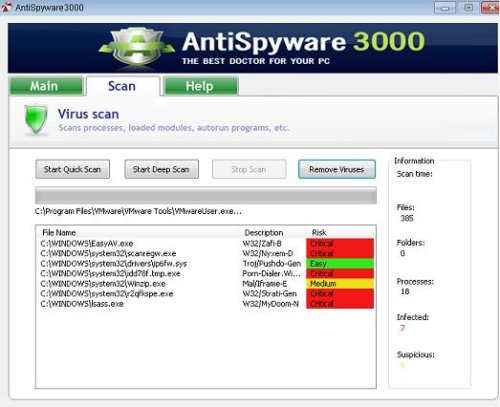Click the AntiSpyware 3000 shield logo in banner

coord(137,47)
